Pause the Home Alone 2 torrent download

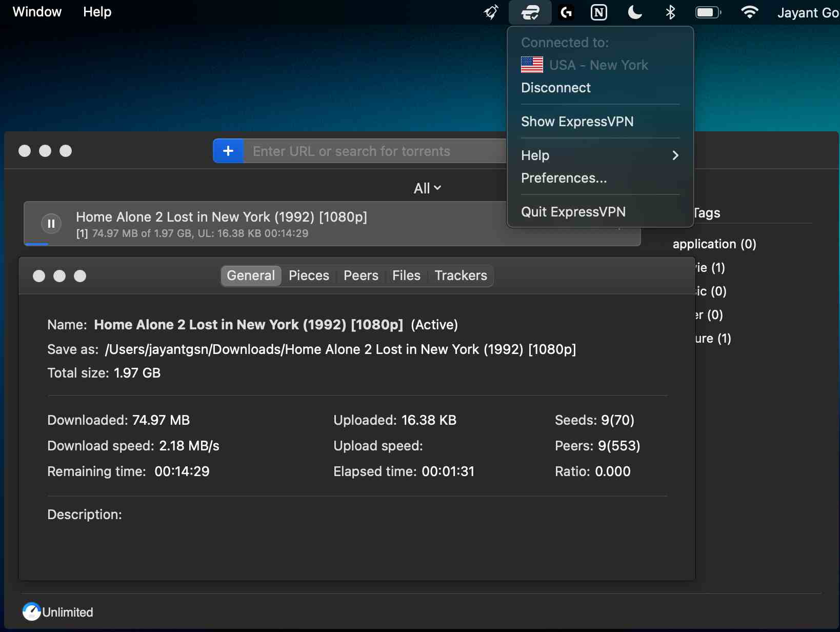click(x=51, y=224)
